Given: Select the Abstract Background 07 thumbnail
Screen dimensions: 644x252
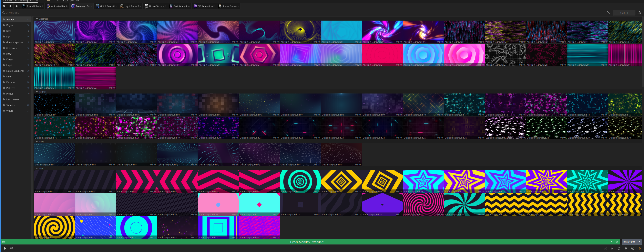Looking at the screenshot, I should [300, 32].
